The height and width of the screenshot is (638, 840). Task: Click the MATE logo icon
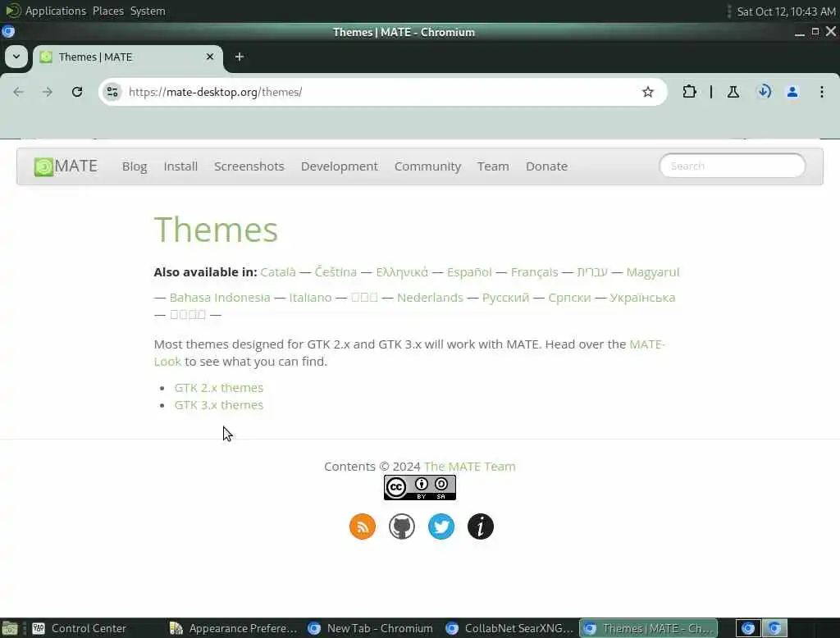coord(43,166)
